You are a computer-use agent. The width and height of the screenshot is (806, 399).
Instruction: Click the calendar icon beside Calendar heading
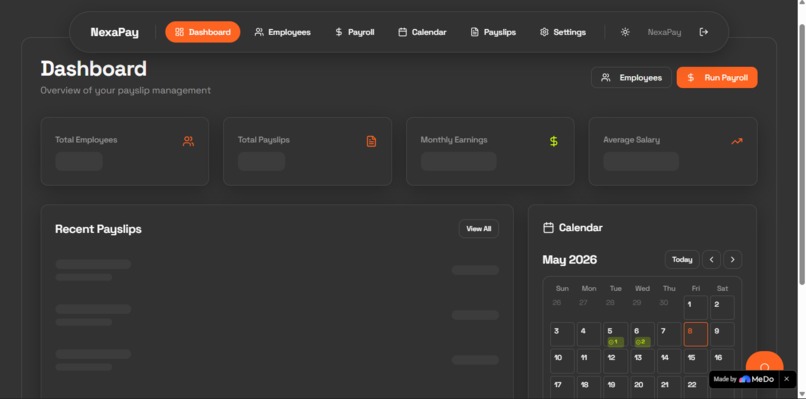(x=548, y=228)
